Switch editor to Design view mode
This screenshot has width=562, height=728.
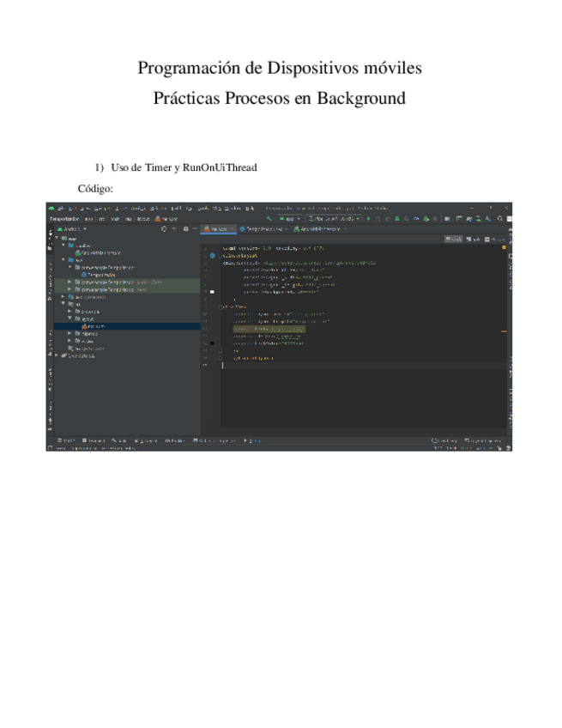pos(494,239)
